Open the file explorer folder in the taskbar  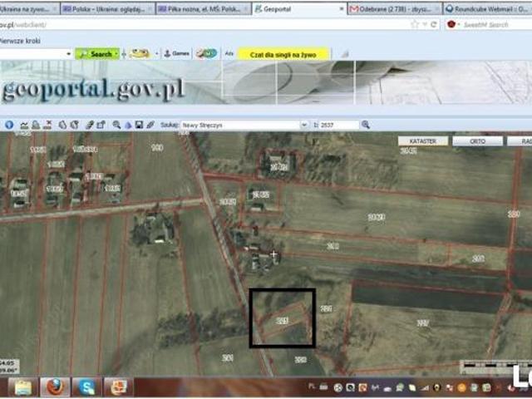coord(23,387)
